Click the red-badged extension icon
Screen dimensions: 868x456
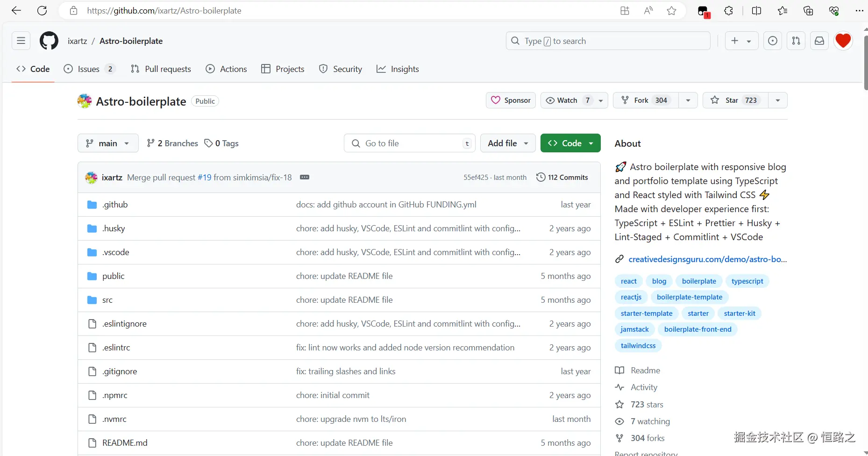point(703,12)
